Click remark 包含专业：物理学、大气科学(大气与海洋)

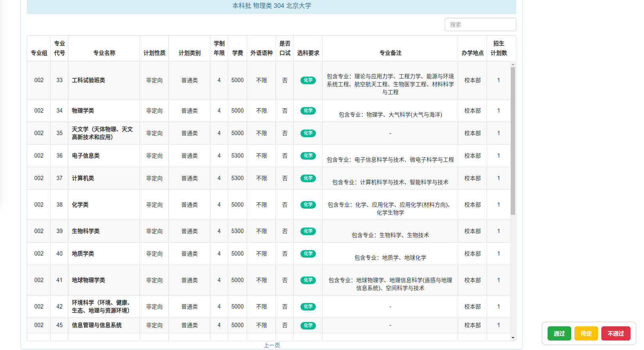(390, 115)
